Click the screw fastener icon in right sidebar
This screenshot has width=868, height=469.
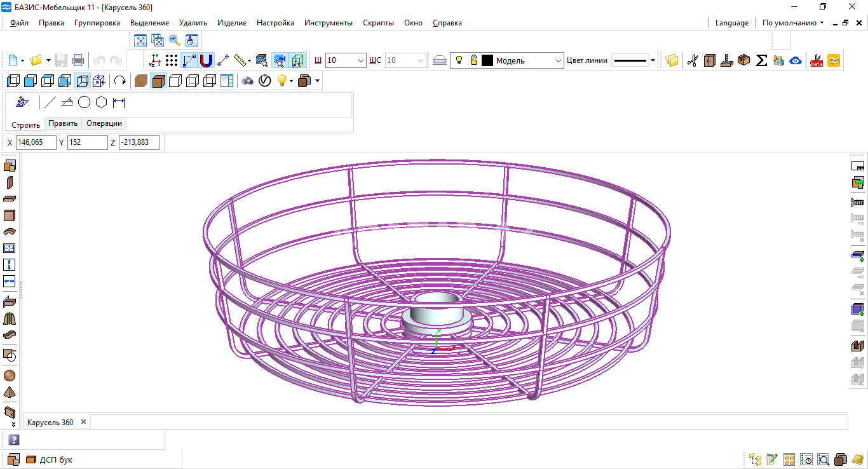click(857, 202)
